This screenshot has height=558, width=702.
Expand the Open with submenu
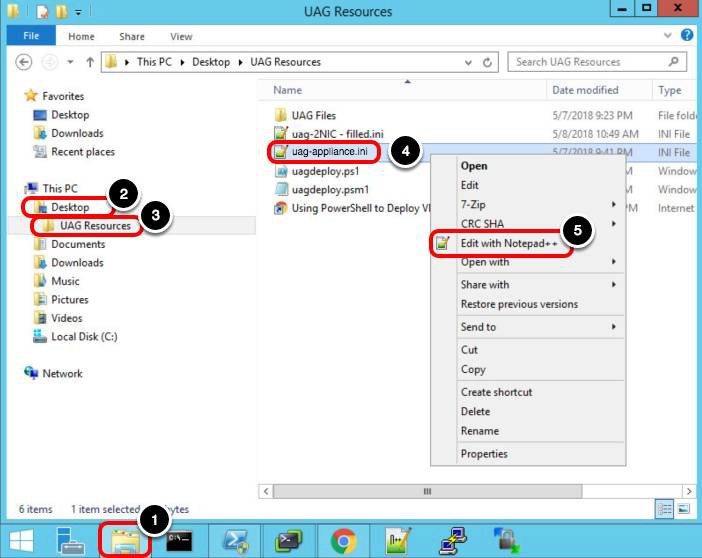tap(614, 262)
